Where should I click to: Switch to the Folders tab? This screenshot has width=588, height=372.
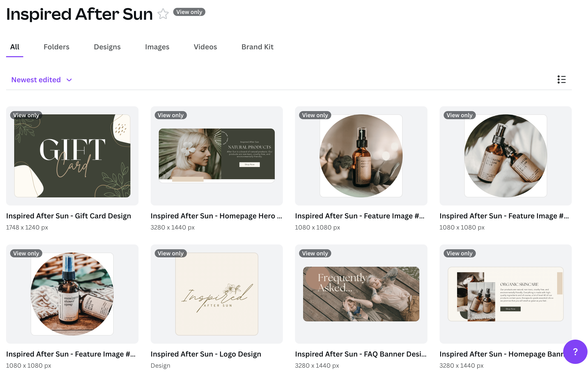click(x=56, y=47)
